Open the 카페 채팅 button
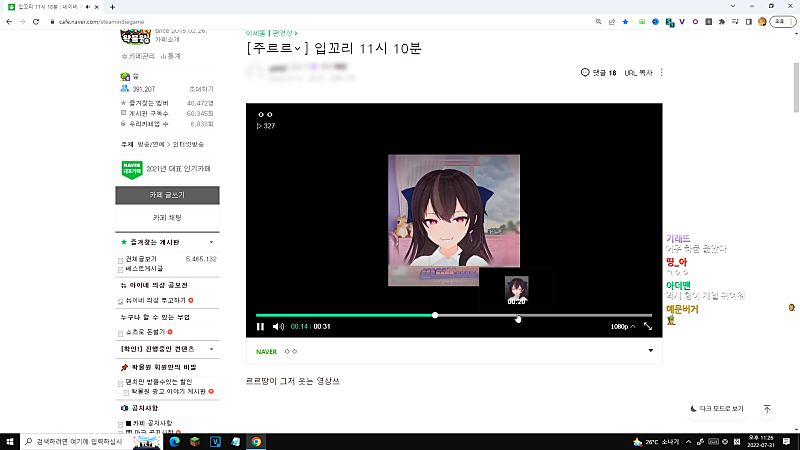This screenshot has height=450, width=800. point(167,217)
